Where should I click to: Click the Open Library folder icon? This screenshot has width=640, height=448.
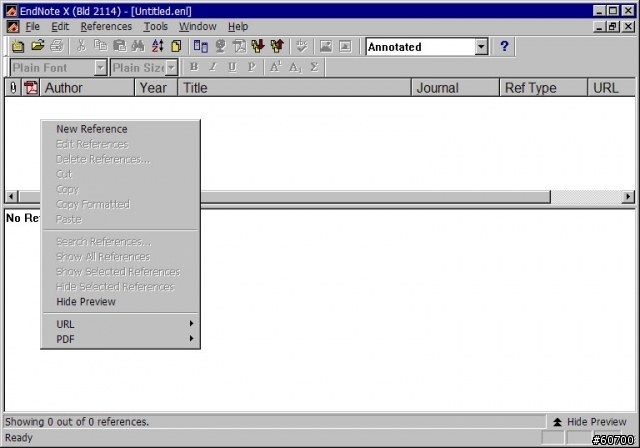click(38, 46)
